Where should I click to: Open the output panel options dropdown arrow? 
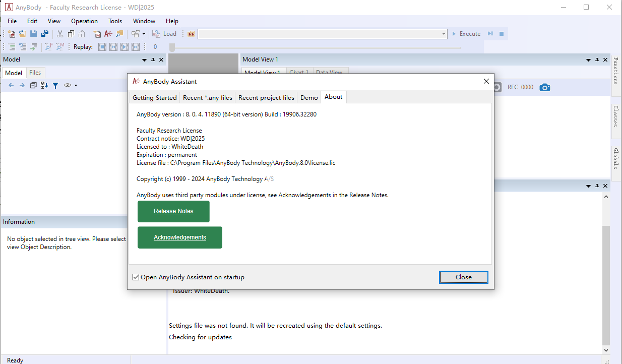tap(588, 186)
